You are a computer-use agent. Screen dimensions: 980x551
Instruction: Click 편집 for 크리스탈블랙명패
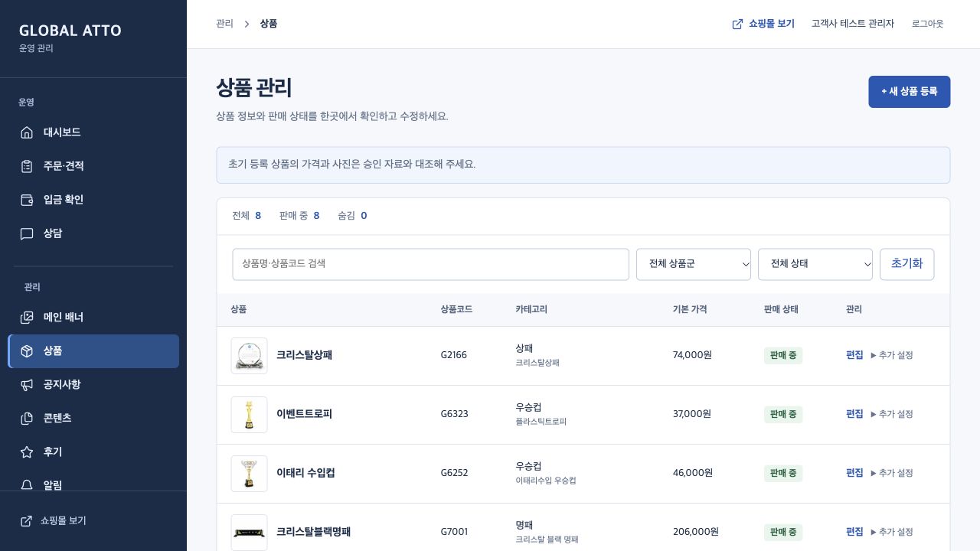click(854, 532)
